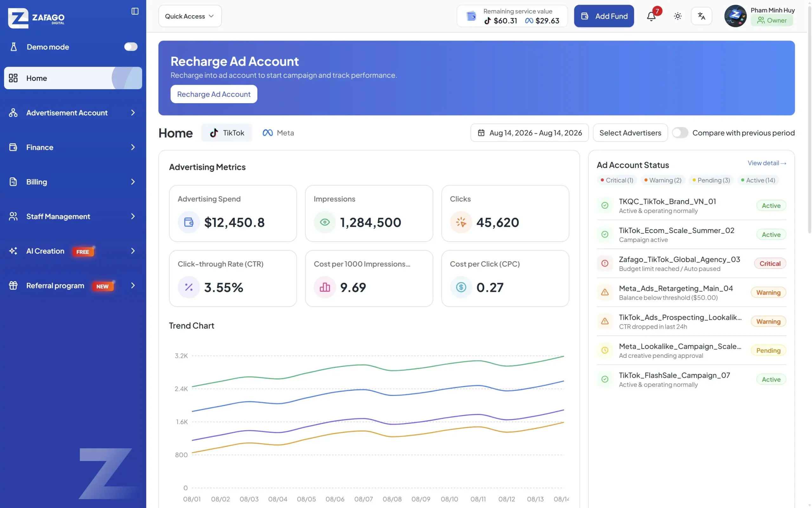Screen dimensions: 812x508
Task: Filter accounts by Pending (3) chip
Action: (711, 180)
